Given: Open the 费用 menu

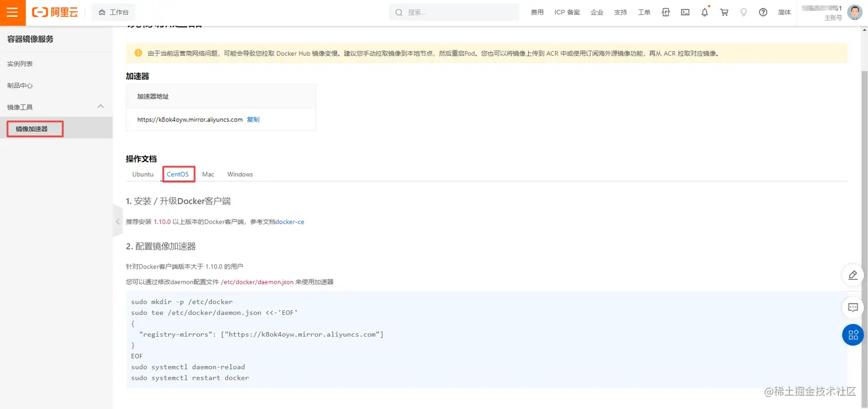Looking at the screenshot, I should pos(537,12).
